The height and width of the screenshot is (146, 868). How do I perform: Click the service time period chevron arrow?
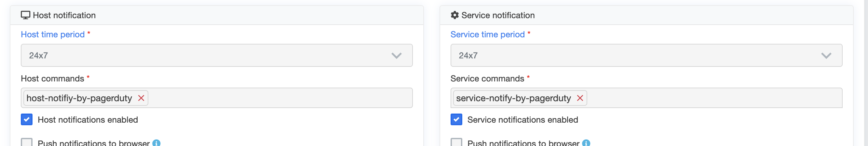coord(826,55)
